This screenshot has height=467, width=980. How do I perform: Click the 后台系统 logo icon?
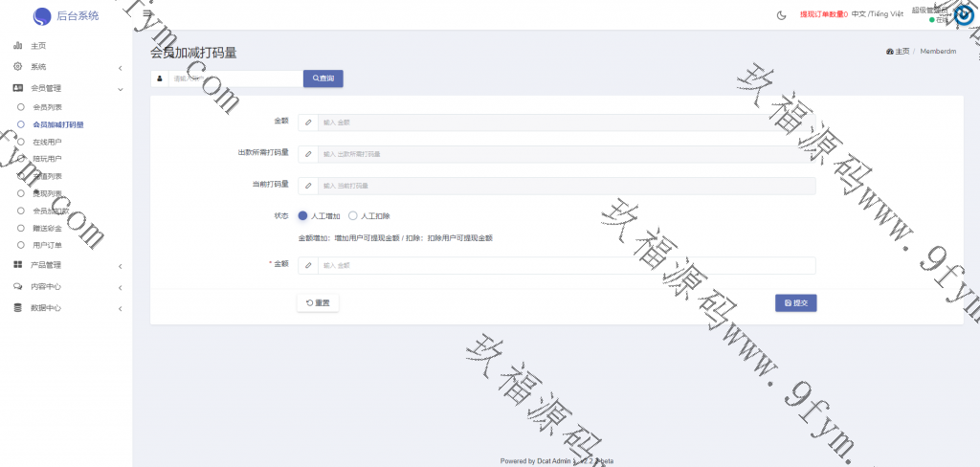(x=42, y=16)
